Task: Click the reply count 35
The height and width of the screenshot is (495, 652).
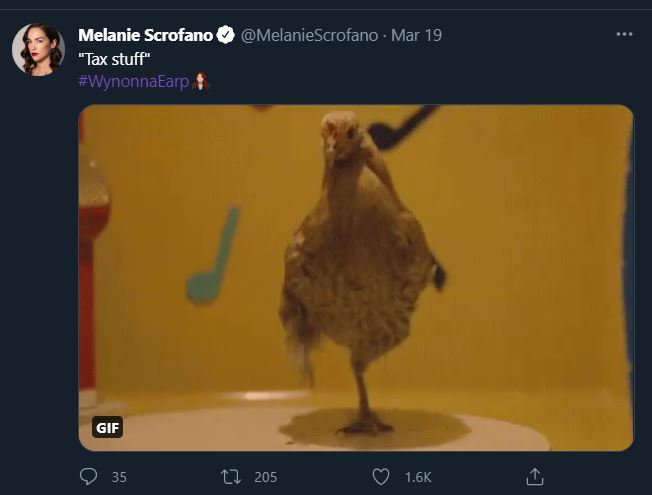Action: point(119,477)
